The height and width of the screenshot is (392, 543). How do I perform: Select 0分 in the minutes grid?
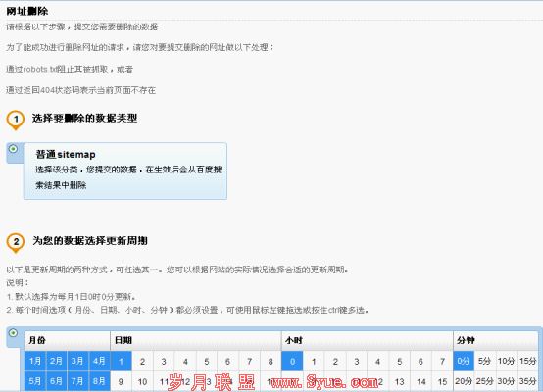click(464, 361)
